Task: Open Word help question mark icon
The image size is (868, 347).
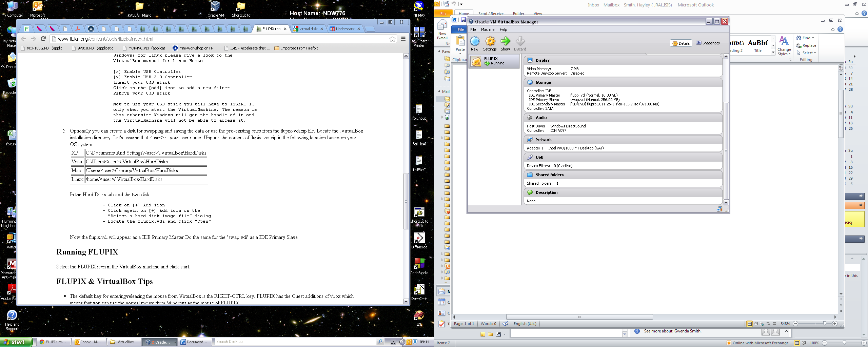Action: coord(840,29)
